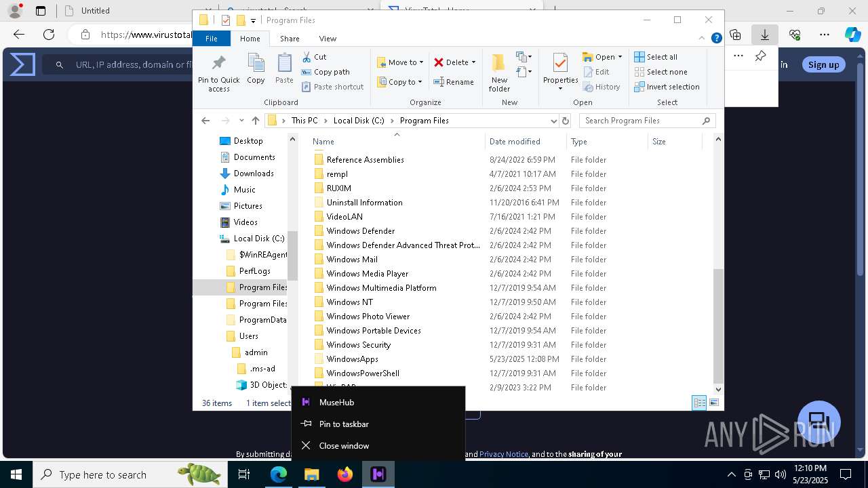868x488 pixels.
Task: Switch to the Share ribbon tab
Action: coord(290,39)
